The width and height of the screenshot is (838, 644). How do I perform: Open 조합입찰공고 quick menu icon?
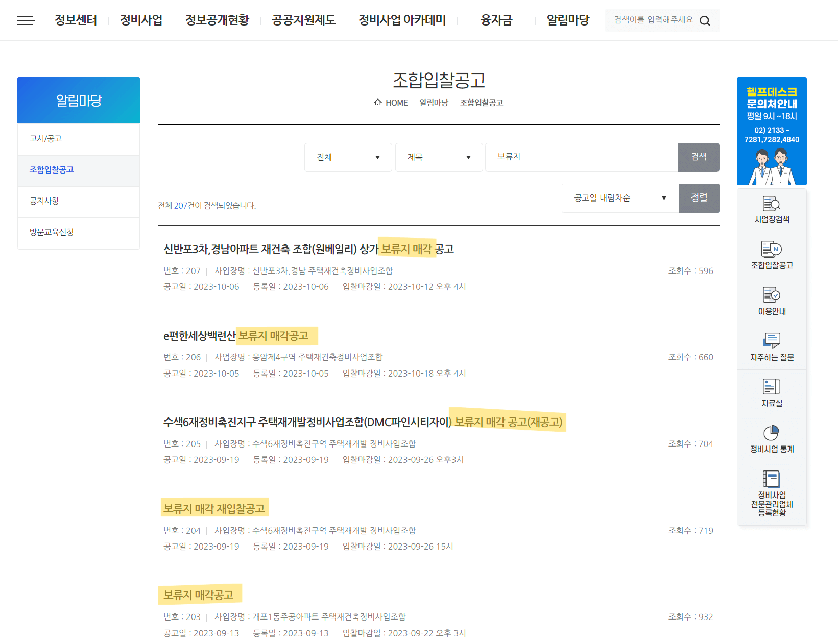(x=771, y=255)
